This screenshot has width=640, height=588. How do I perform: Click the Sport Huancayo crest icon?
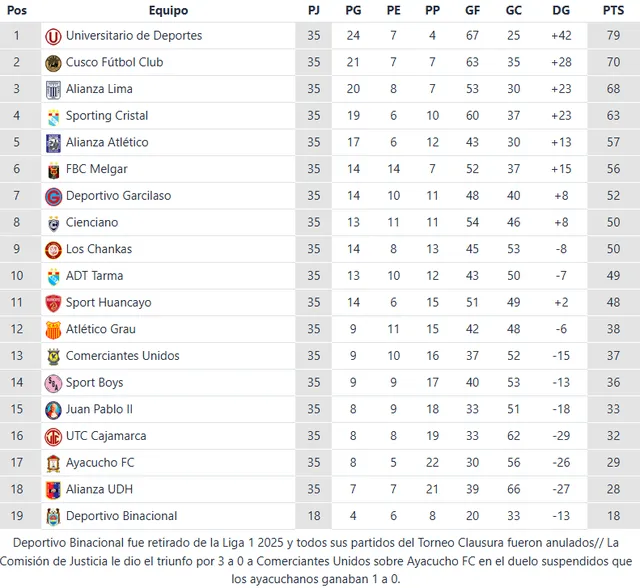(53, 303)
